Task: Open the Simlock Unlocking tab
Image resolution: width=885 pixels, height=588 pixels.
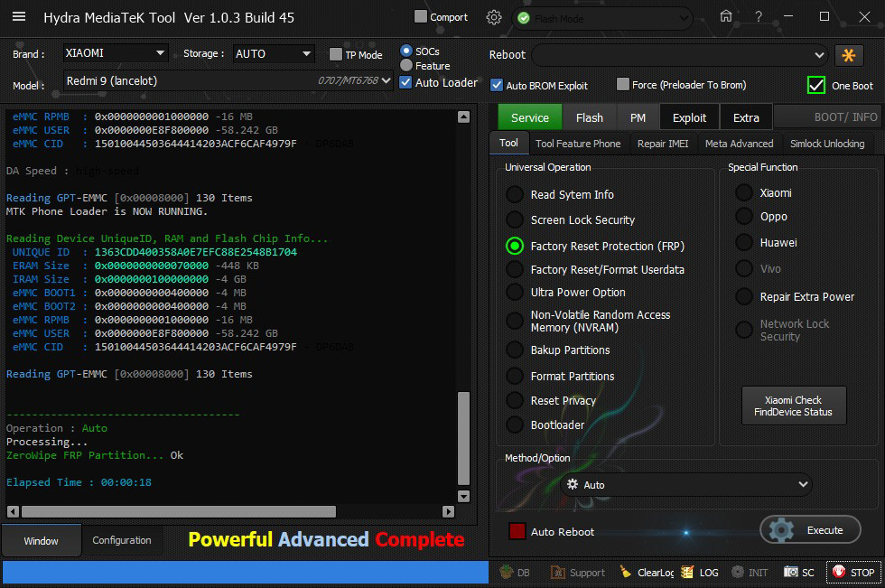Action: [x=827, y=144]
